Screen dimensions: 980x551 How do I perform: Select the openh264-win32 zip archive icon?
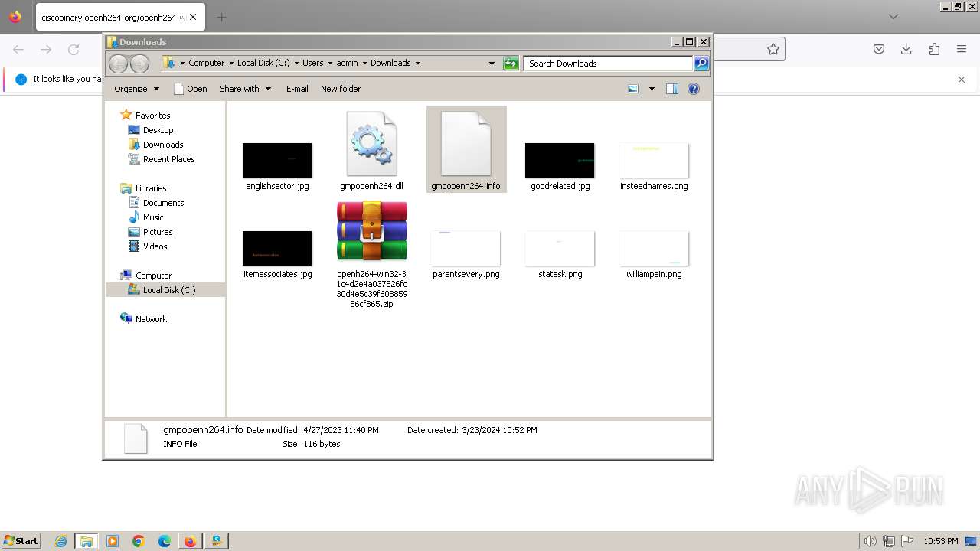point(372,231)
